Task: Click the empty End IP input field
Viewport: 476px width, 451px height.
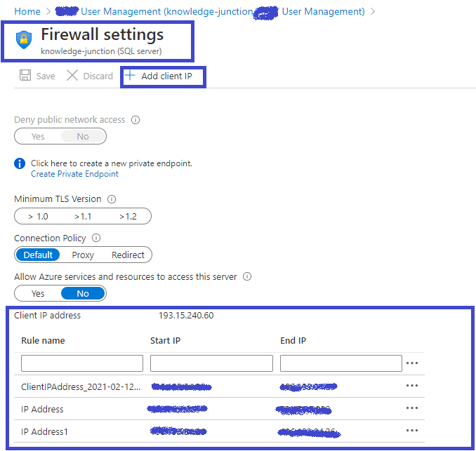Action: click(x=341, y=363)
